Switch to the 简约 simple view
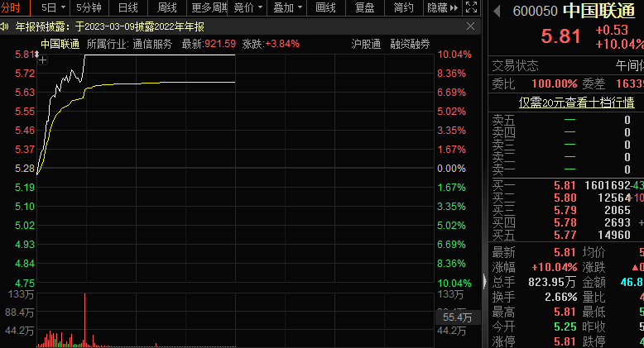The width and height of the screenshot is (644, 348). [403, 7]
